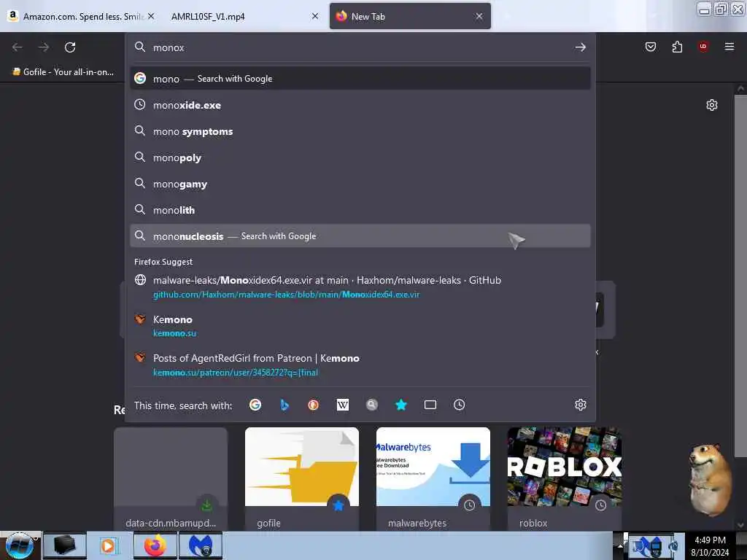Search this time with DuckDuckGo icon
The height and width of the screenshot is (560, 747).
(313, 405)
